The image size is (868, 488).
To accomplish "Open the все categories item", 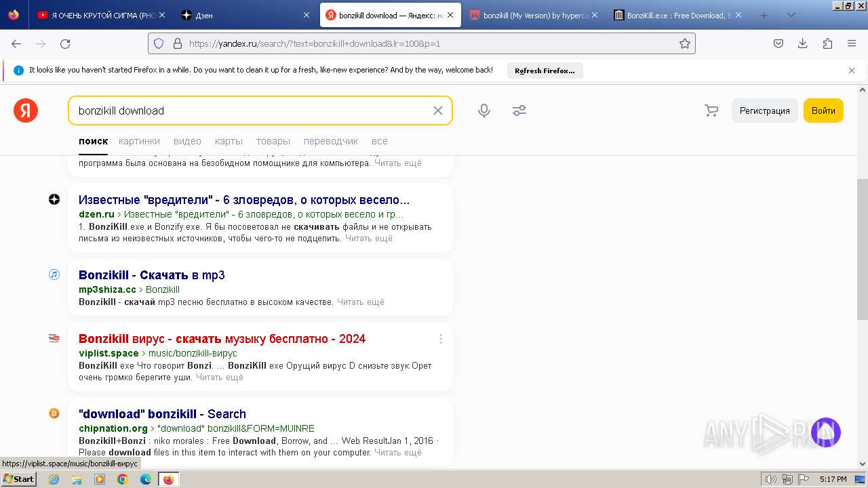I will [x=380, y=141].
